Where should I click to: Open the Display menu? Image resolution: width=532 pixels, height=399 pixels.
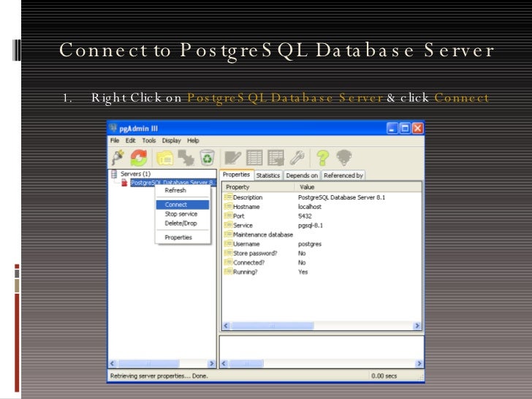tap(171, 140)
